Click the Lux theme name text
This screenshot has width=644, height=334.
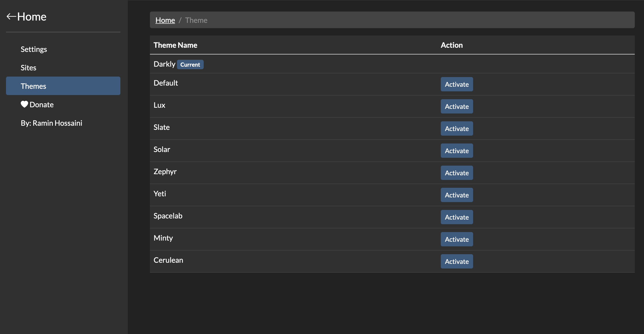[x=159, y=105]
